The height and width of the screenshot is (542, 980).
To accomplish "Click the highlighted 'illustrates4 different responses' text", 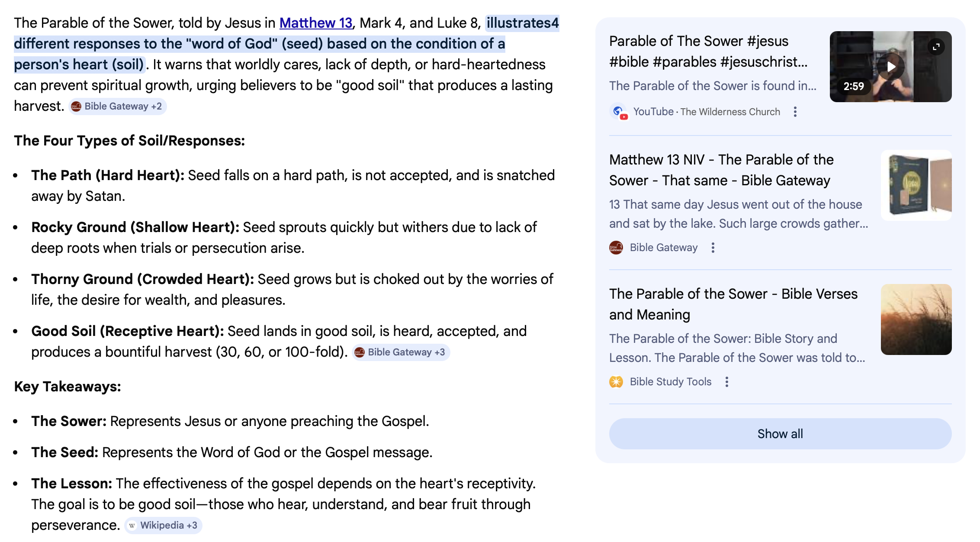I will pos(260,44).
